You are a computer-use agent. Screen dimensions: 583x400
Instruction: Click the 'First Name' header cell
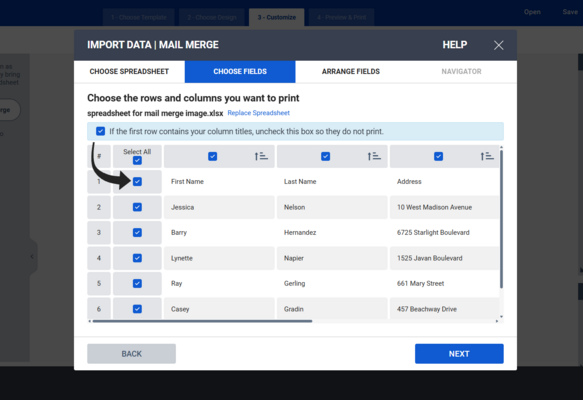[219, 181]
